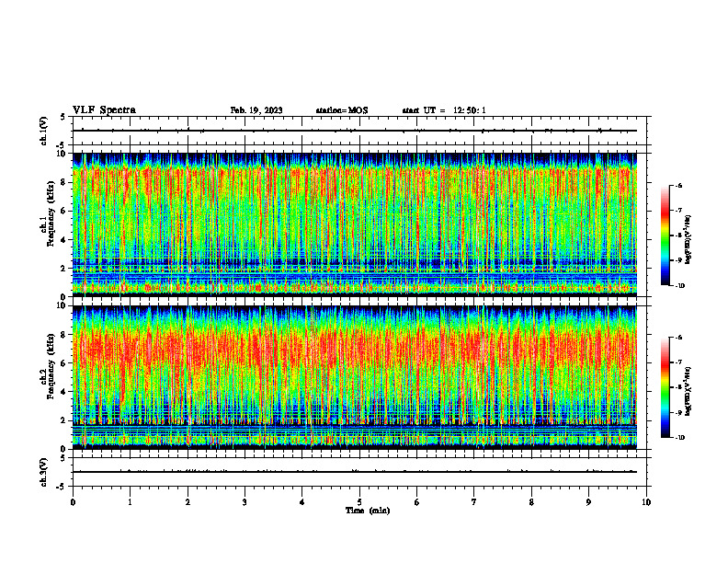Click the "-5" tick on the ch.3(V) axis
Image resolution: width=728 pixels, height=563 pixels.
(x=62, y=487)
